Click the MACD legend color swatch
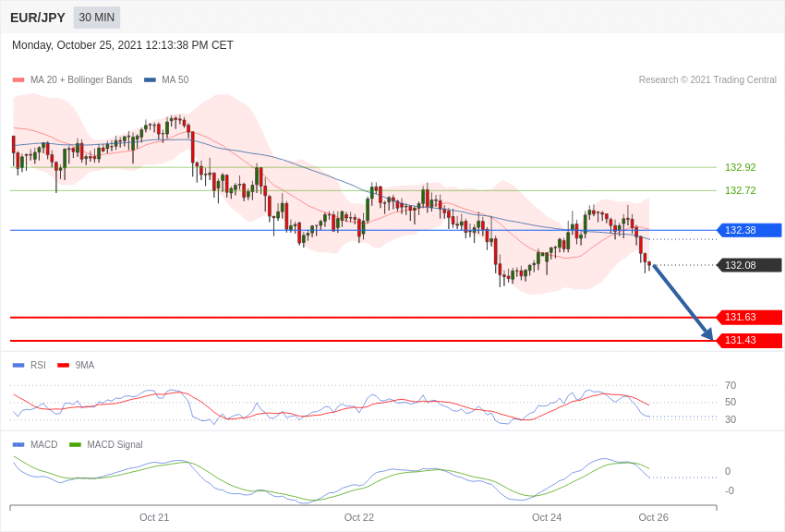785x532 pixels. [18, 444]
